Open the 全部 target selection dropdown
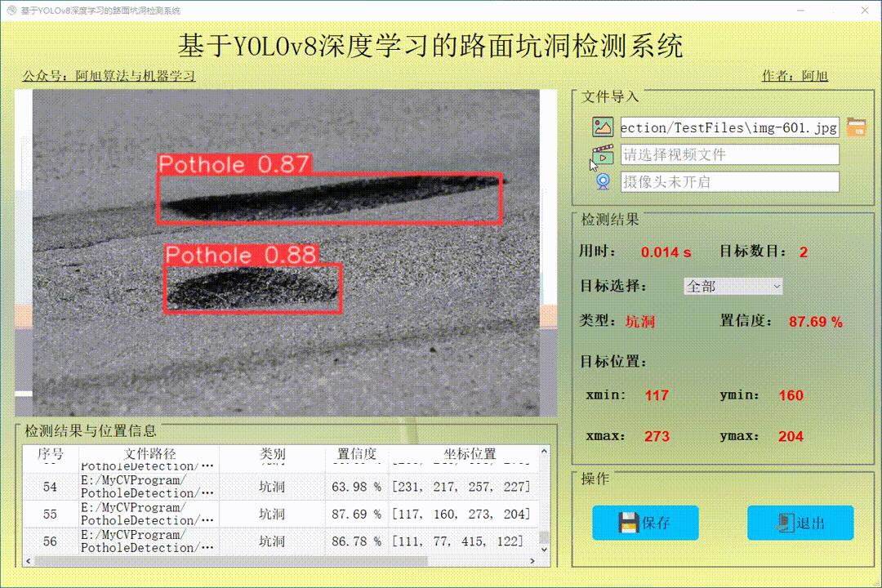 [x=732, y=287]
